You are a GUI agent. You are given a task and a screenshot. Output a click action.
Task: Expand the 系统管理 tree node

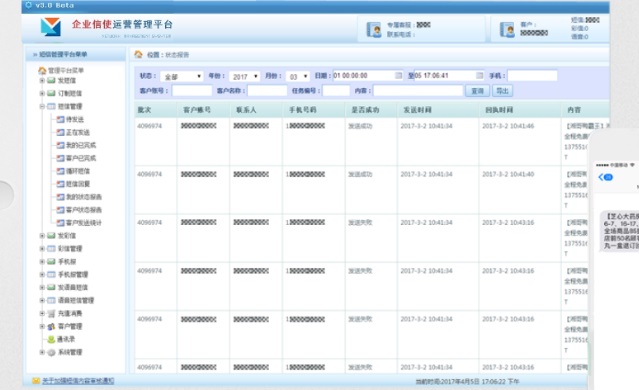click(x=42, y=352)
